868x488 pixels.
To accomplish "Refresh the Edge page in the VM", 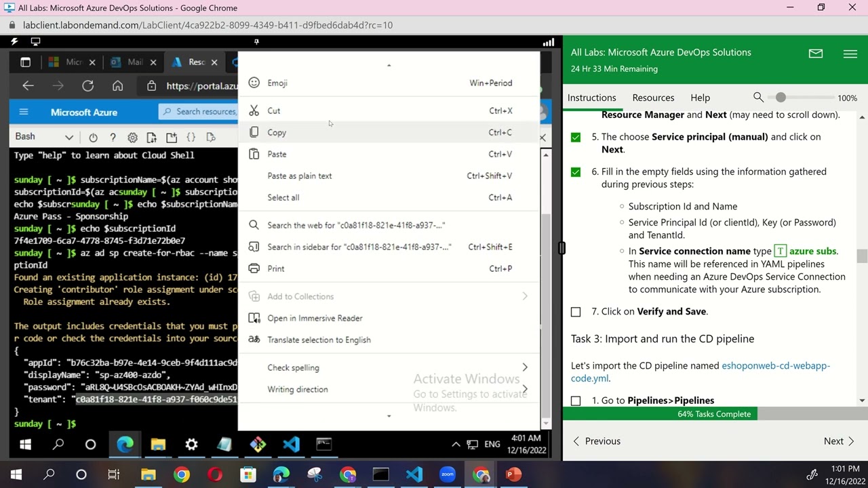I will [x=87, y=85].
